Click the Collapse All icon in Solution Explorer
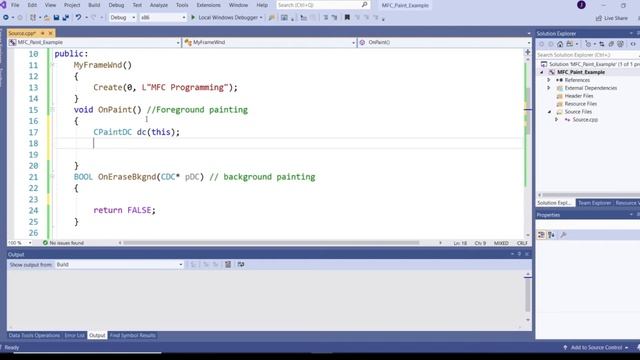640x360 pixels. coord(611,44)
